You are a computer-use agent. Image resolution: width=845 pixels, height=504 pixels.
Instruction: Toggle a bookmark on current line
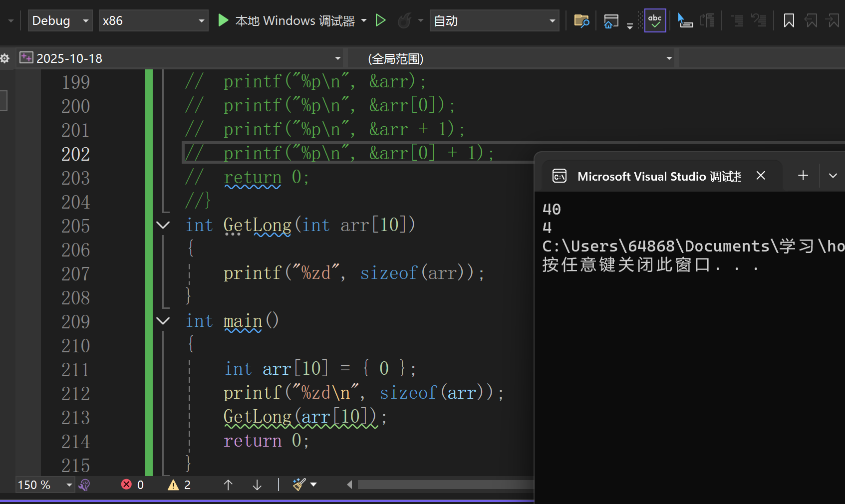point(789,20)
